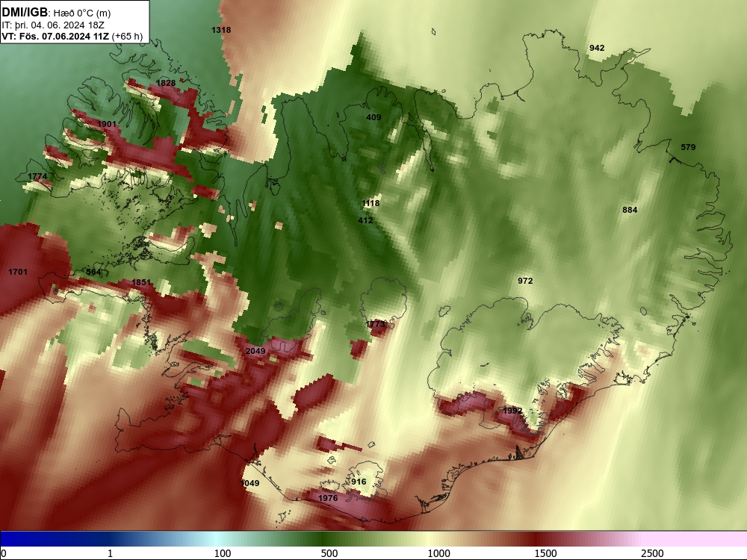Viewport: 747px width, 560px height.
Task: Click the map value label 409
Action: 373,117
